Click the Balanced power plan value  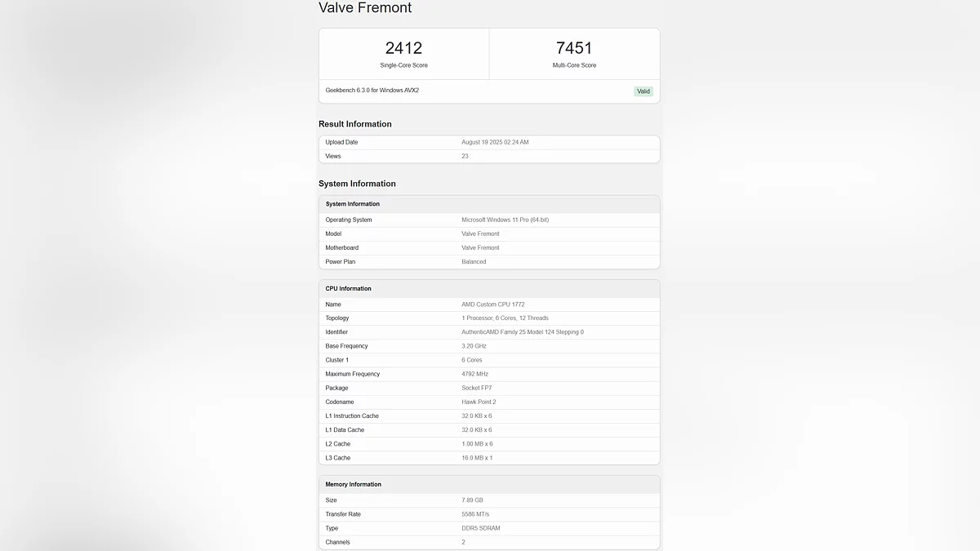coord(474,262)
